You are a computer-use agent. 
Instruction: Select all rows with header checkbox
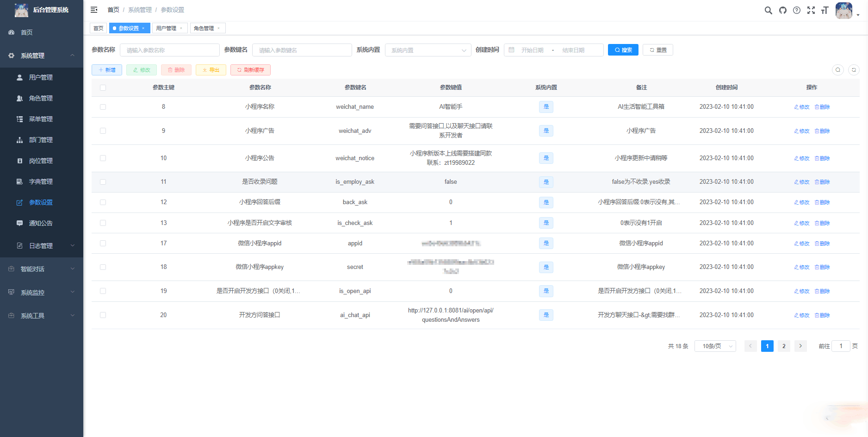[103, 87]
